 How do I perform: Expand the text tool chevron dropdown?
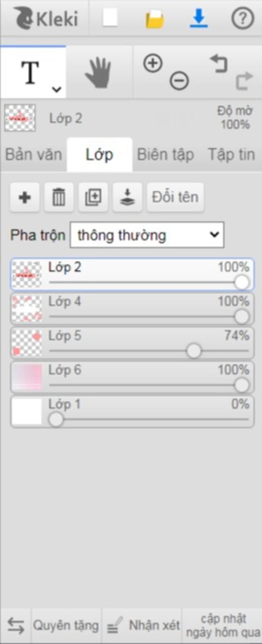coord(57,89)
